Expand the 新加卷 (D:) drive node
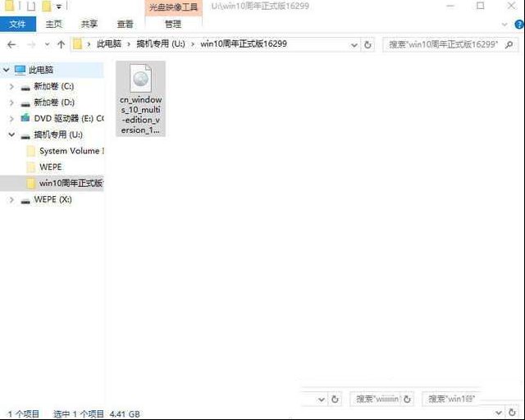 click(x=11, y=103)
